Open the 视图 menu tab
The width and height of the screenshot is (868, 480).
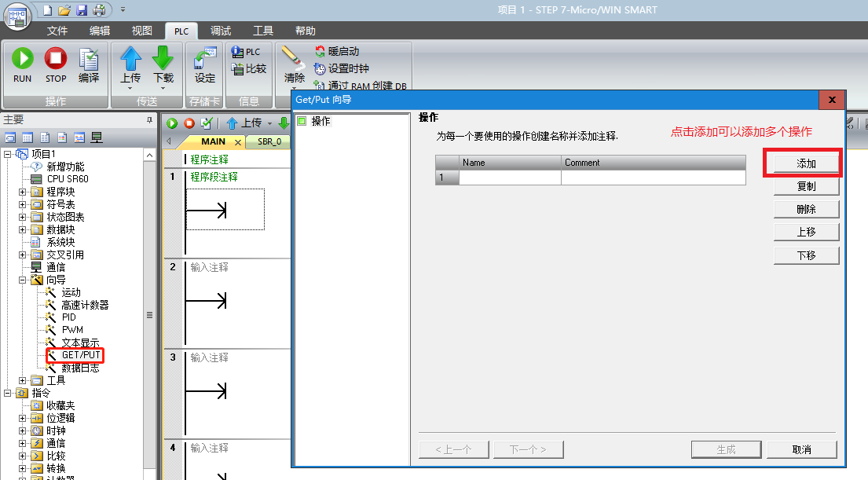point(141,31)
